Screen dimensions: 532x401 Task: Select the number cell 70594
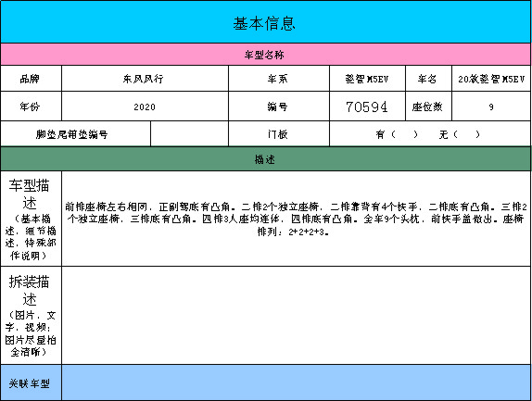[367, 107]
